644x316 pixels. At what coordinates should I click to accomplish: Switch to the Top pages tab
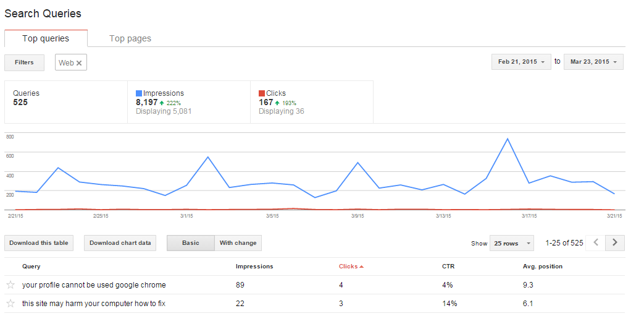[x=130, y=38]
